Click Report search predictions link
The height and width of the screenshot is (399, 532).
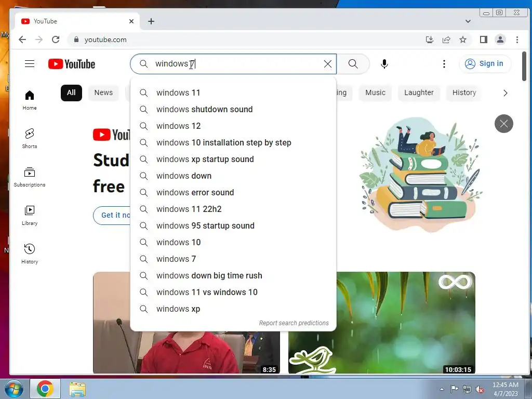pyautogui.click(x=294, y=323)
